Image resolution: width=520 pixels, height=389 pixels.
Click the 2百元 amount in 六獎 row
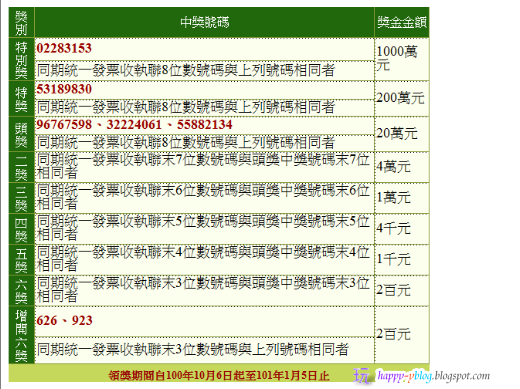(x=393, y=290)
